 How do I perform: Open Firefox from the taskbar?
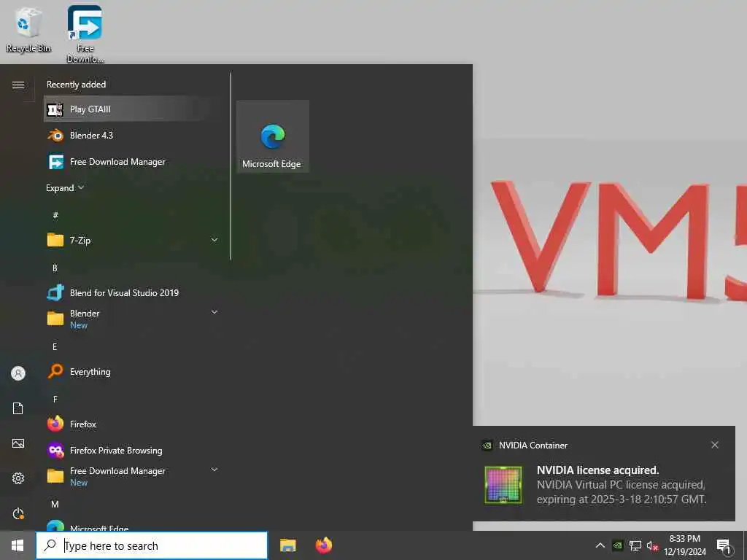click(x=323, y=545)
